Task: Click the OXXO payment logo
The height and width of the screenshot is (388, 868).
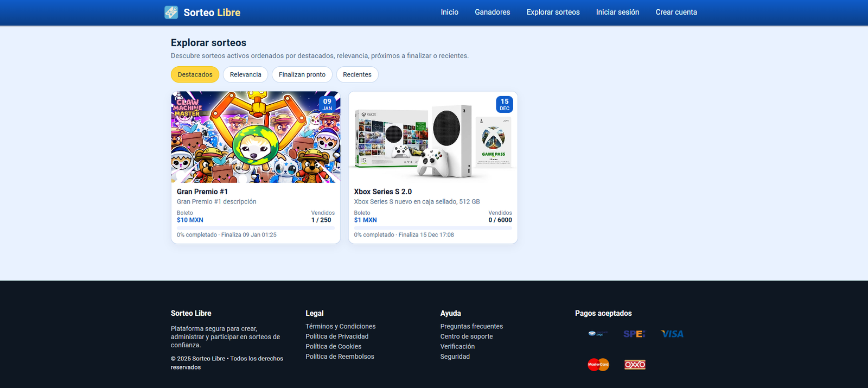Action: click(x=634, y=365)
